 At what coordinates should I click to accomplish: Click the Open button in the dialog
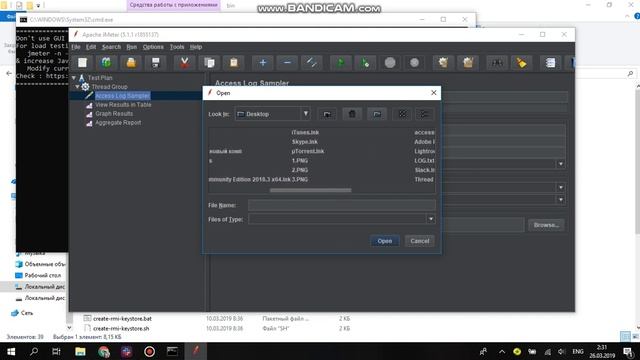tap(384, 241)
